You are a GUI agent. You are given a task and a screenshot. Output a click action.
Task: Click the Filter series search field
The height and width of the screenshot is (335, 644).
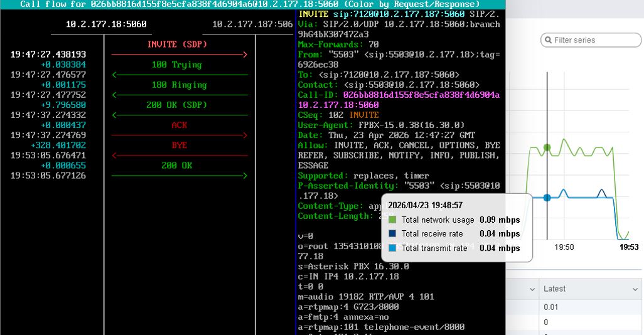(x=591, y=40)
